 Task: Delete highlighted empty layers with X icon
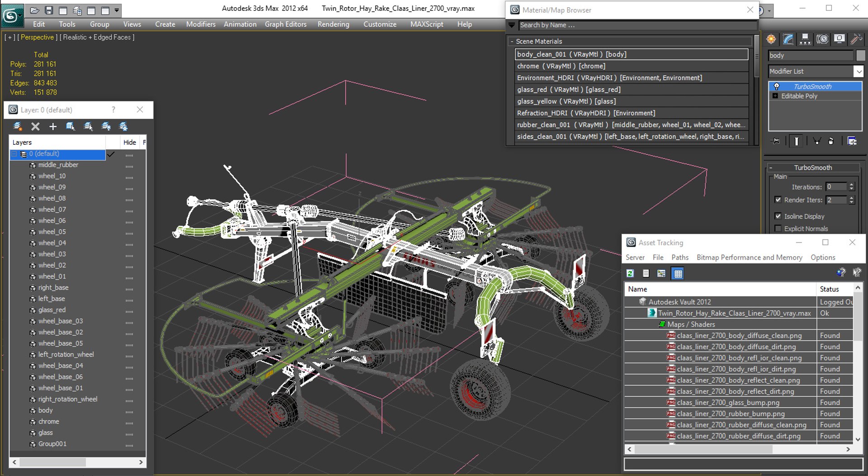35,127
